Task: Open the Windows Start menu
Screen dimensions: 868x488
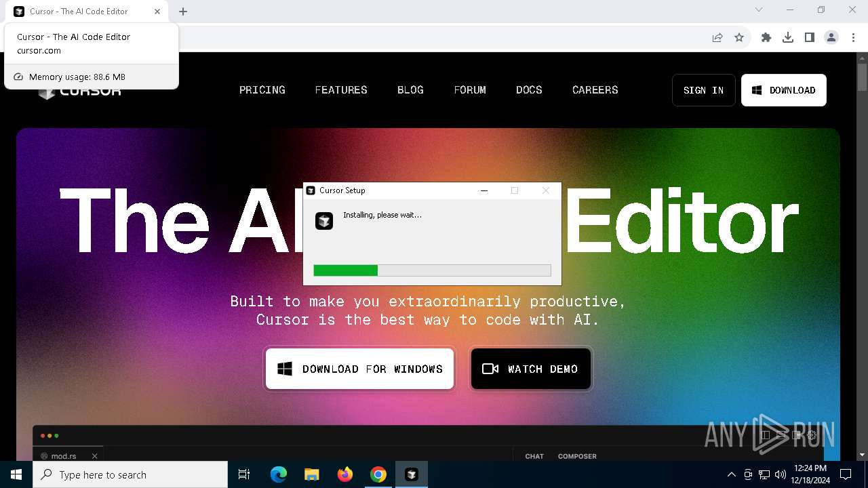Action: coord(16,474)
